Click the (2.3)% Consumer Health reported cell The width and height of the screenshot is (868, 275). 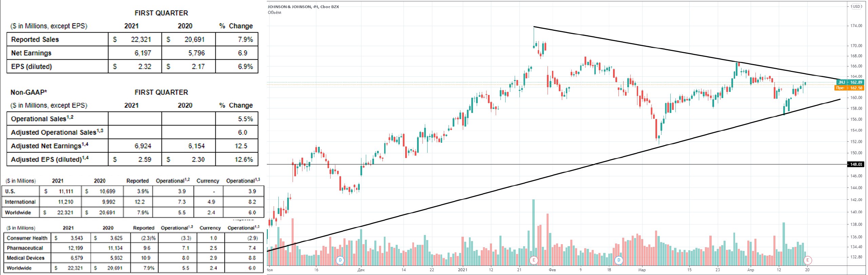(149, 238)
